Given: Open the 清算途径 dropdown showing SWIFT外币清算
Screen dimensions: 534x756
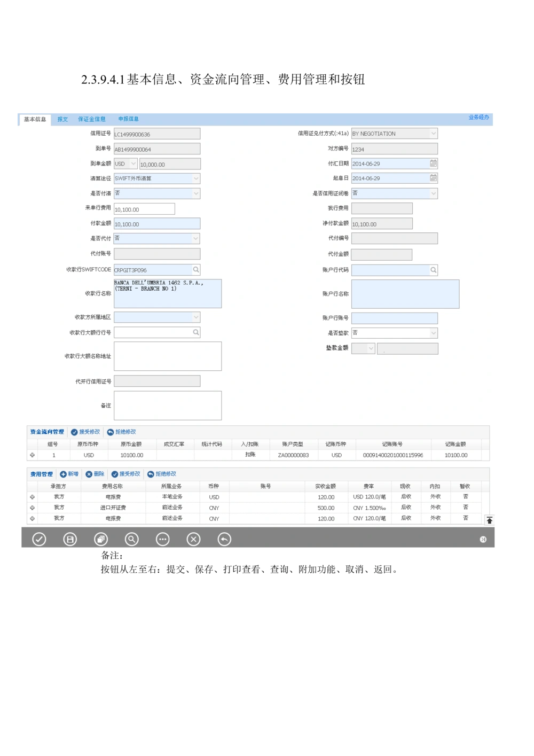Looking at the screenshot, I should [x=195, y=178].
